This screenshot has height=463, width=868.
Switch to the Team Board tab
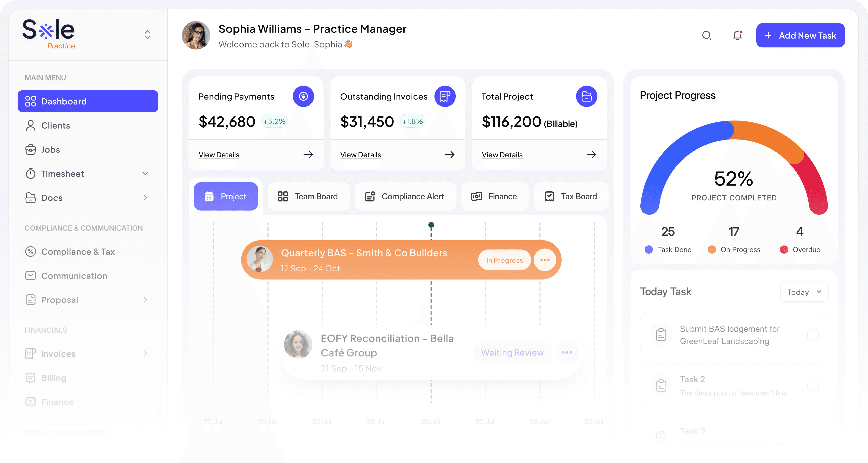(x=308, y=197)
